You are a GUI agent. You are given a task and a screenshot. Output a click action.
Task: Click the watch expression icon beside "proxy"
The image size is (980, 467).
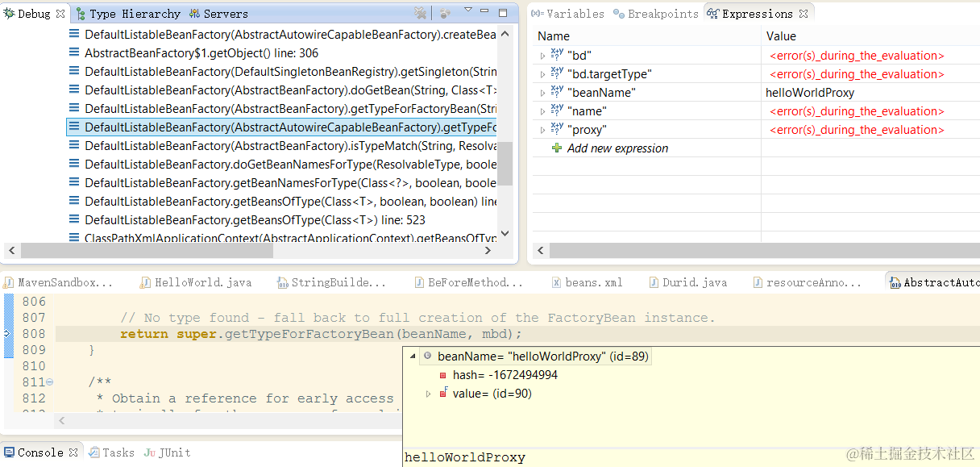557,129
